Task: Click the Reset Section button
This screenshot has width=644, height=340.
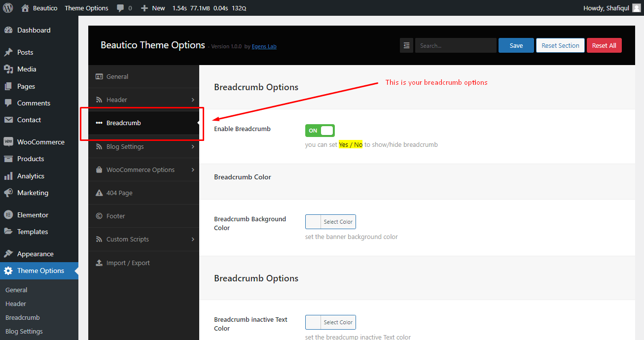Action: (560, 45)
